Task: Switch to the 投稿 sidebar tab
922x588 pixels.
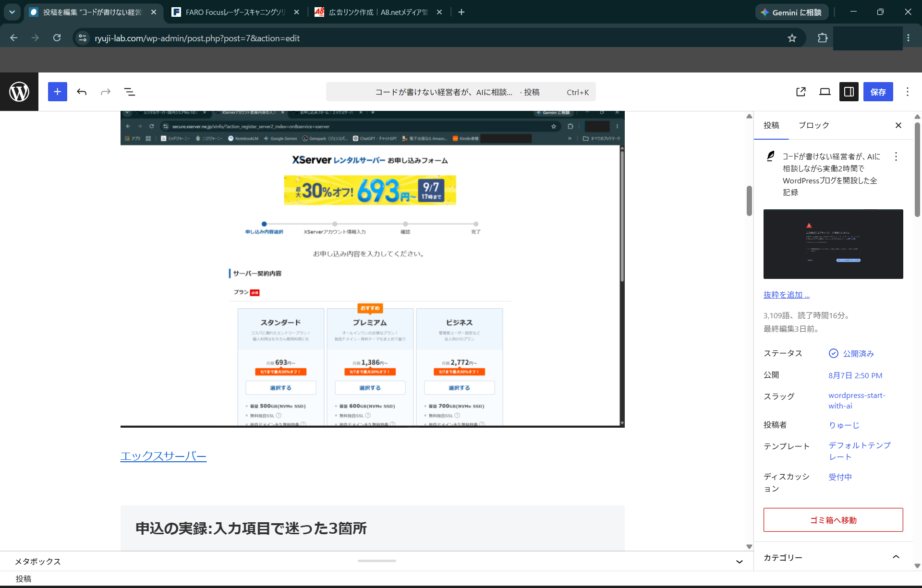Action: click(771, 125)
